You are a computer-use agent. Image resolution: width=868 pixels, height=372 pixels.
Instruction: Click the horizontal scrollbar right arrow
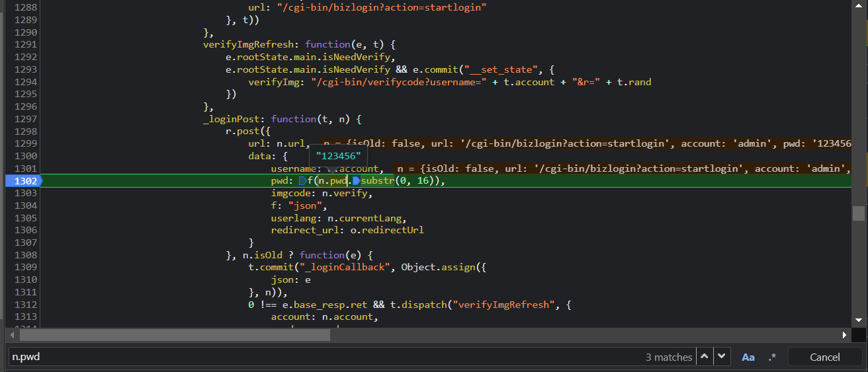(x=844, y=335)
